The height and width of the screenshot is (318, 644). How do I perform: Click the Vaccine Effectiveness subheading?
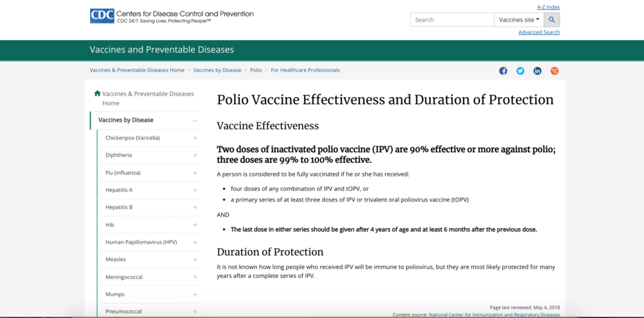tap(268, 126)
